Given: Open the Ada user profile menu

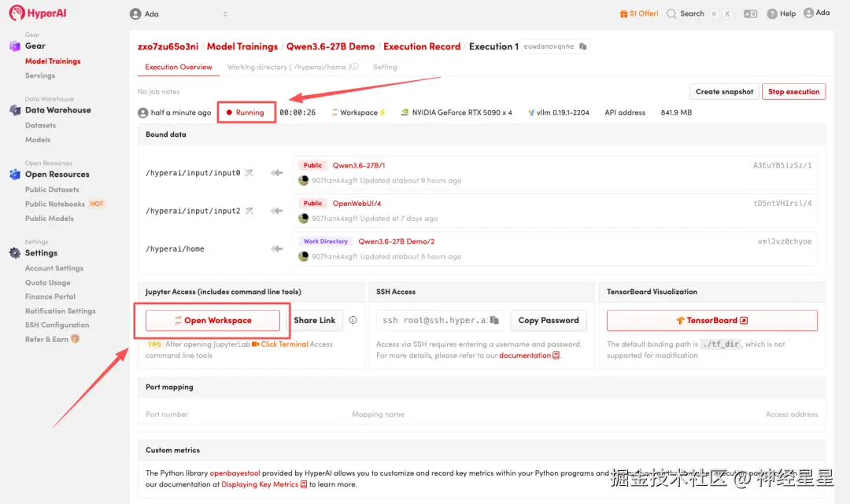Looking at the screenshot, I should 816,13.
